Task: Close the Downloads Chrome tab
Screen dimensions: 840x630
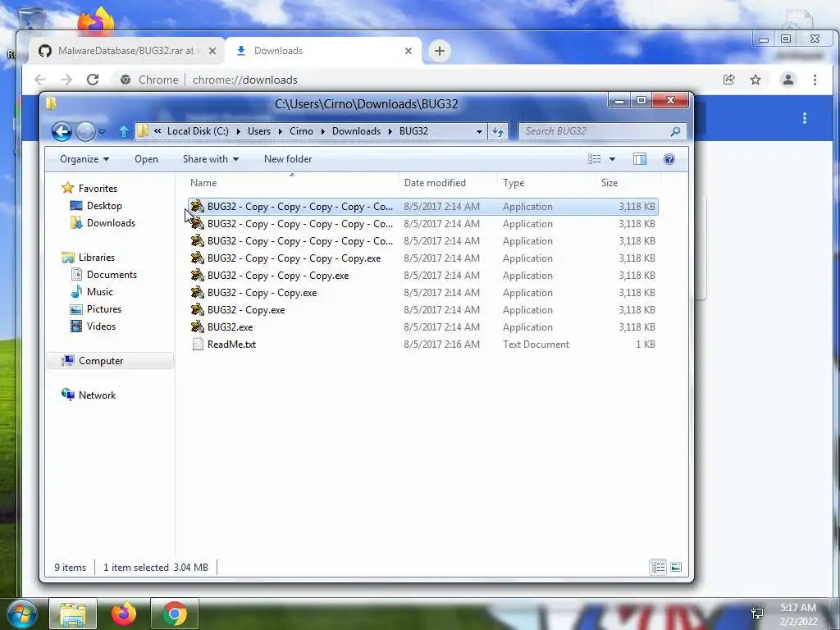Action: (x=409, y=51)
